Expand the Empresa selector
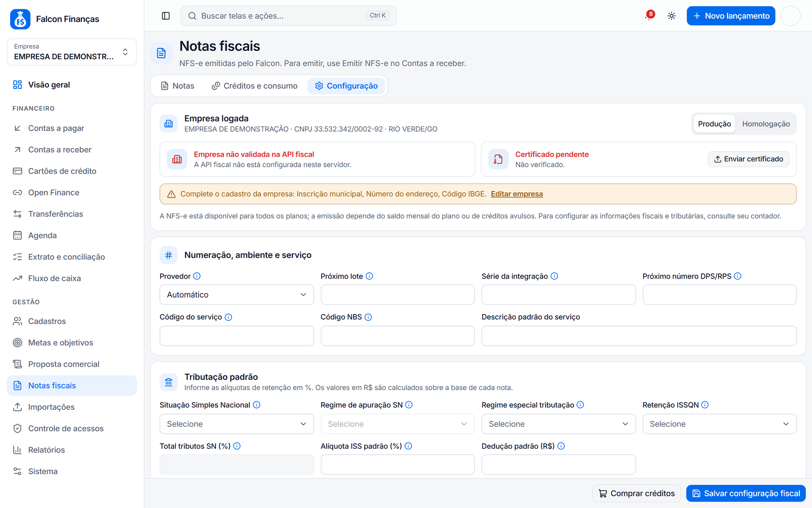Screen dimensions: 812x508 [72, 52]
